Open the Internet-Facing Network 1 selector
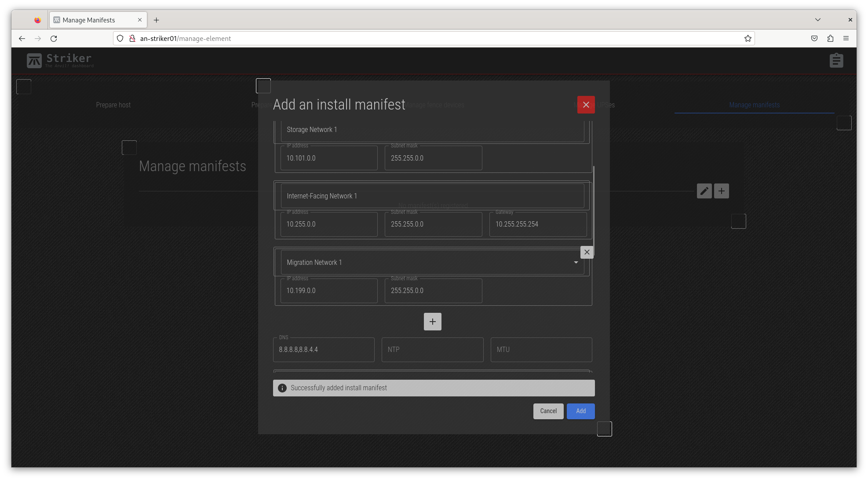Viewport: 868px width, 480px height. [432, 196]
